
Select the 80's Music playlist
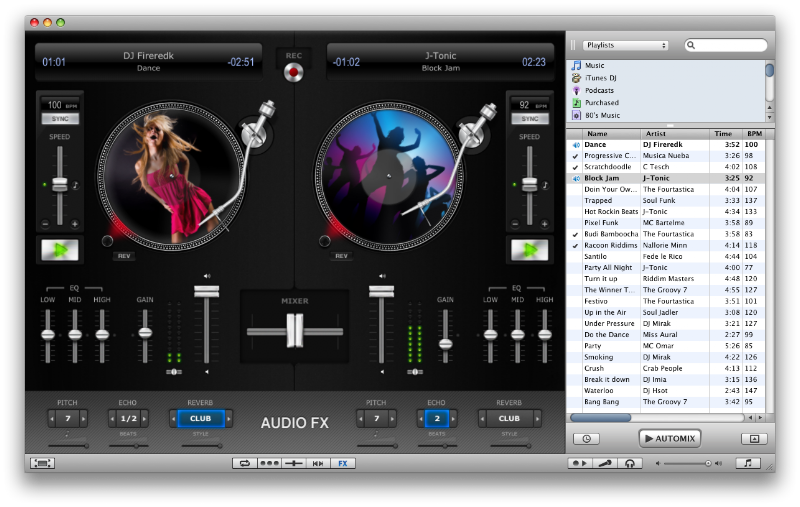tap(602, 115)
